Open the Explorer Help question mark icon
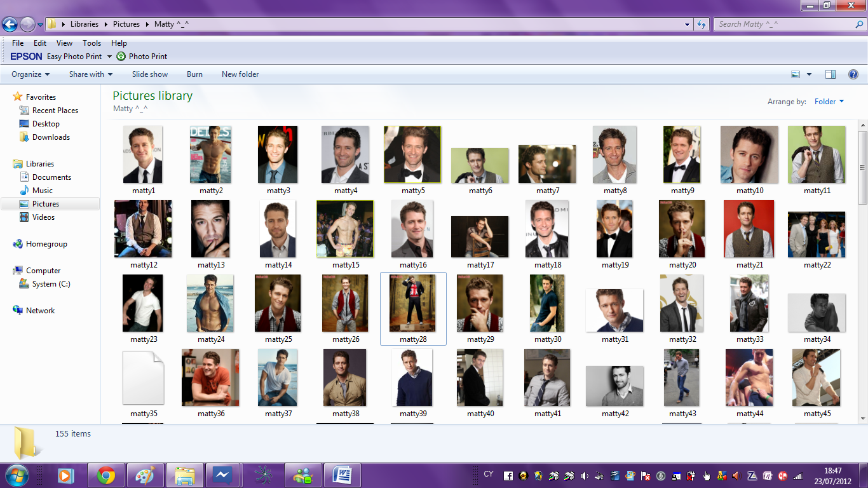 (853, 74)
